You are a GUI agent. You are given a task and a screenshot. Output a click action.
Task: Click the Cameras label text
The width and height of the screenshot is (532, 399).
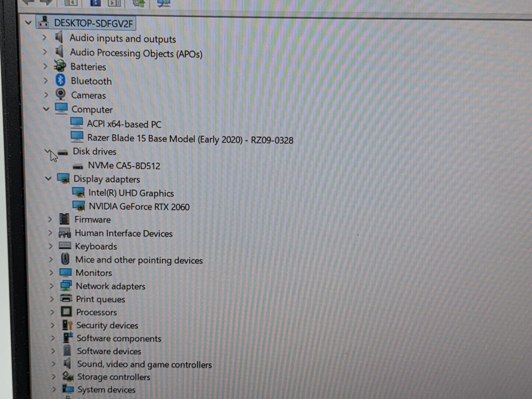[x=89, y=95]
